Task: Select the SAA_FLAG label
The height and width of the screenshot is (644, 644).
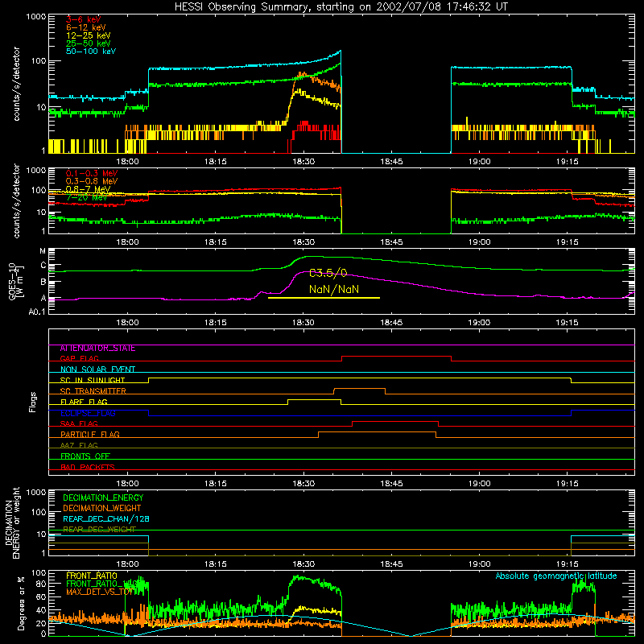Action: point(79,424)
